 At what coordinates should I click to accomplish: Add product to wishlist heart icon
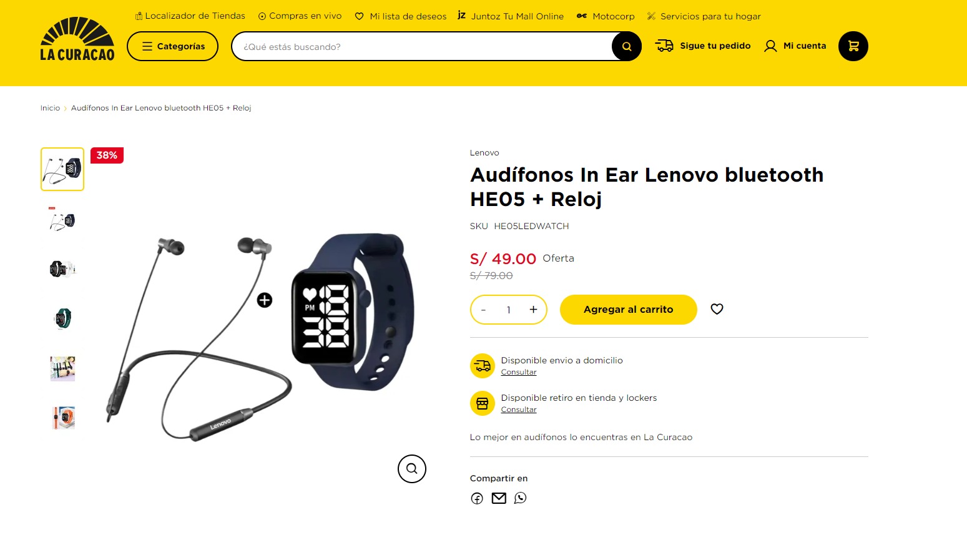click(717, 309)
